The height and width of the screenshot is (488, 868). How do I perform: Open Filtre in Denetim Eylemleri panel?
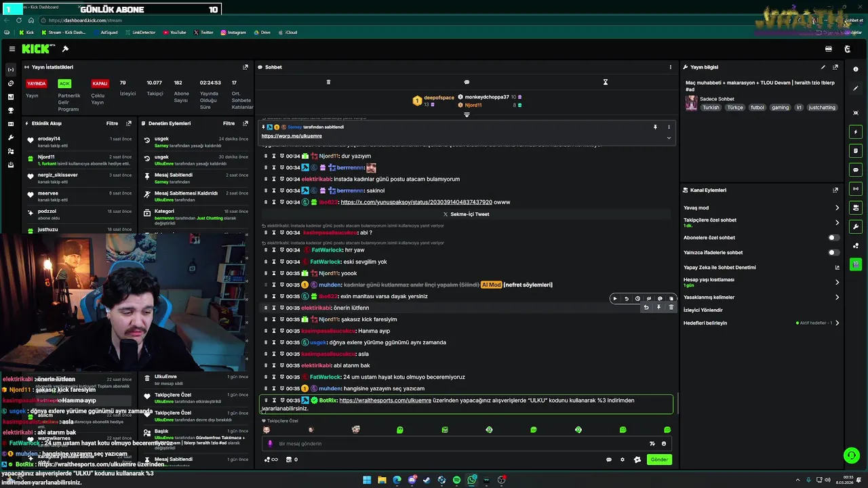pos(229,123)
